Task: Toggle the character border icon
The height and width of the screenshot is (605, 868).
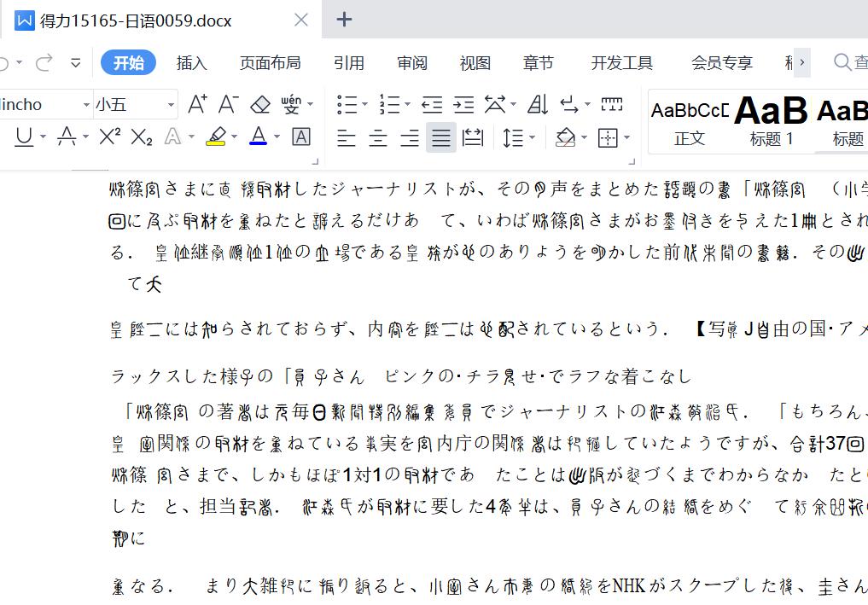Action: pyautogui.click(x=300, y=137)
